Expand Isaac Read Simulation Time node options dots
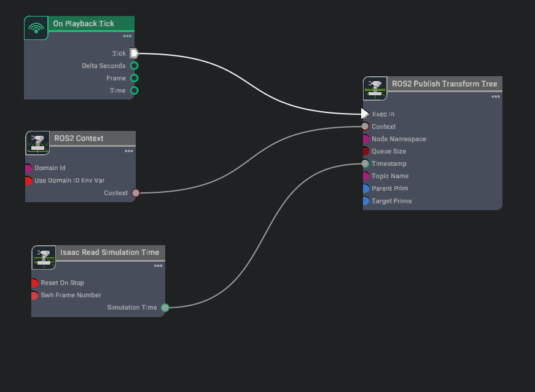The height and width of the screenshot is (392, 535). 158,266
